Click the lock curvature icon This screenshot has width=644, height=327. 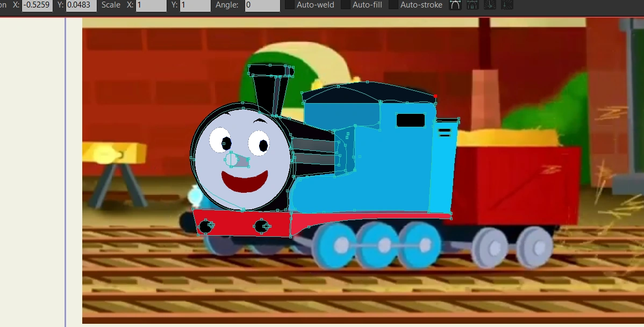472,5
